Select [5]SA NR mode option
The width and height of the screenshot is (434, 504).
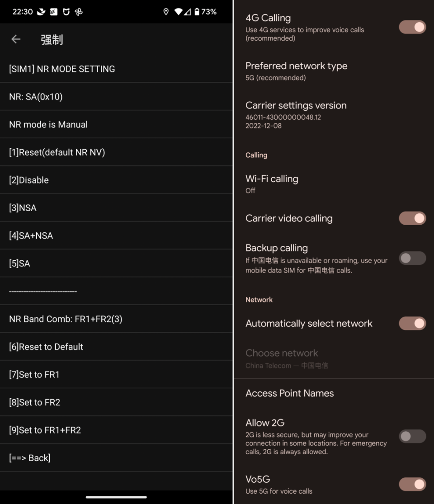pos(116,264)
